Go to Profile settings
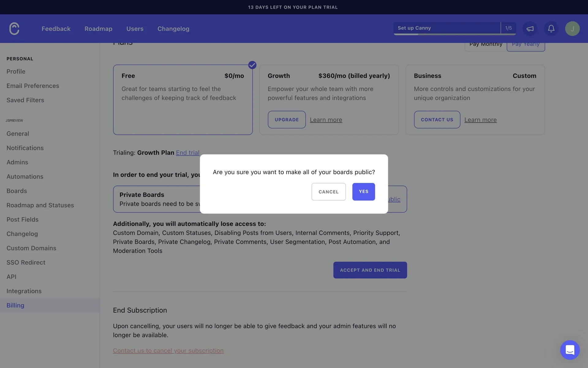The width and height of the screenshot is (588, 368). click(16, 71)
